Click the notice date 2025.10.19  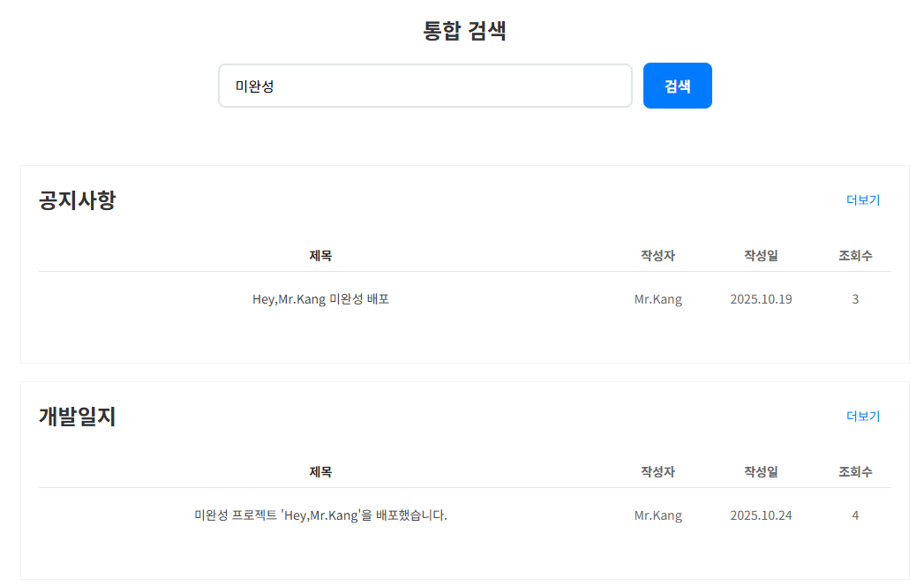760,298
